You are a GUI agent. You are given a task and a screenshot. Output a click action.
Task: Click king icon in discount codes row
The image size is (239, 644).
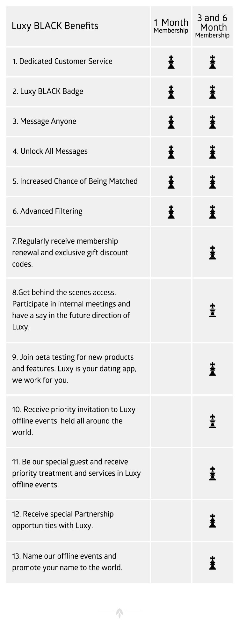click(213, 252)
